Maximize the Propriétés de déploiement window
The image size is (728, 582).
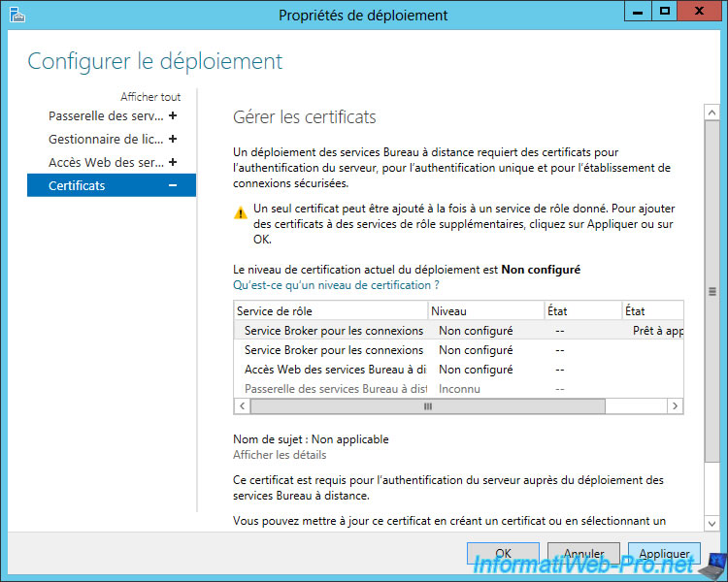coord(664,11)
